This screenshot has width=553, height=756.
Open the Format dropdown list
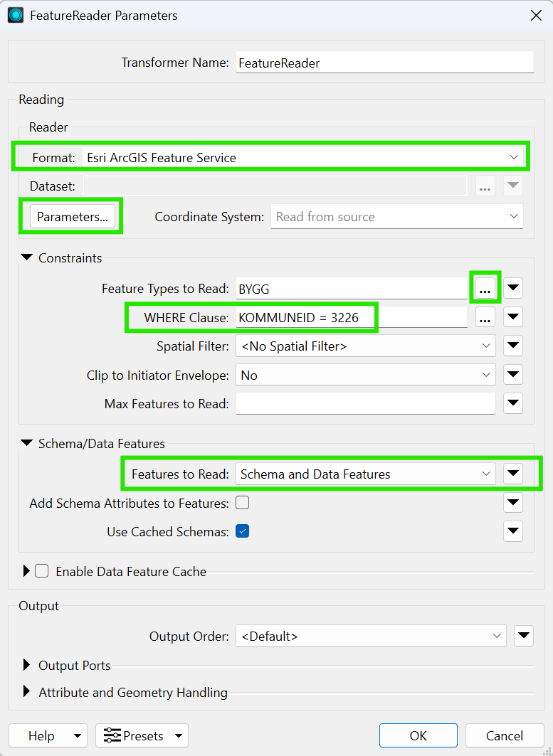tap(304, 157)
